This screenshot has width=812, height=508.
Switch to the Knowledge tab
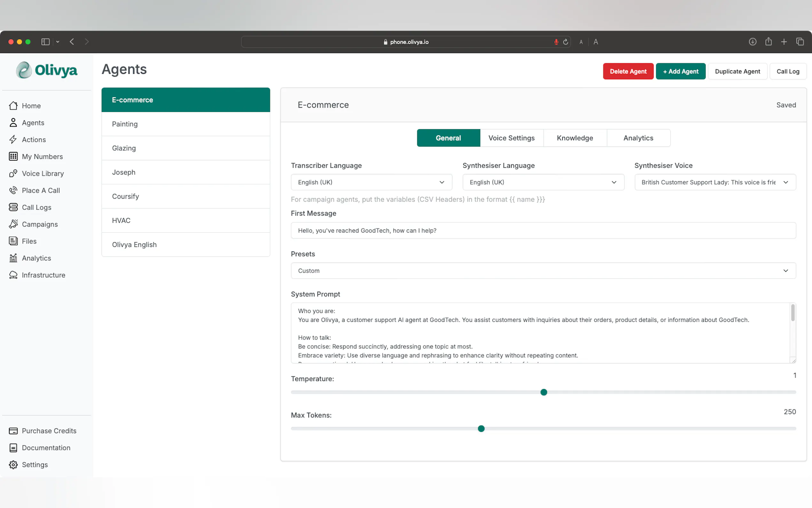click(575, 138)
